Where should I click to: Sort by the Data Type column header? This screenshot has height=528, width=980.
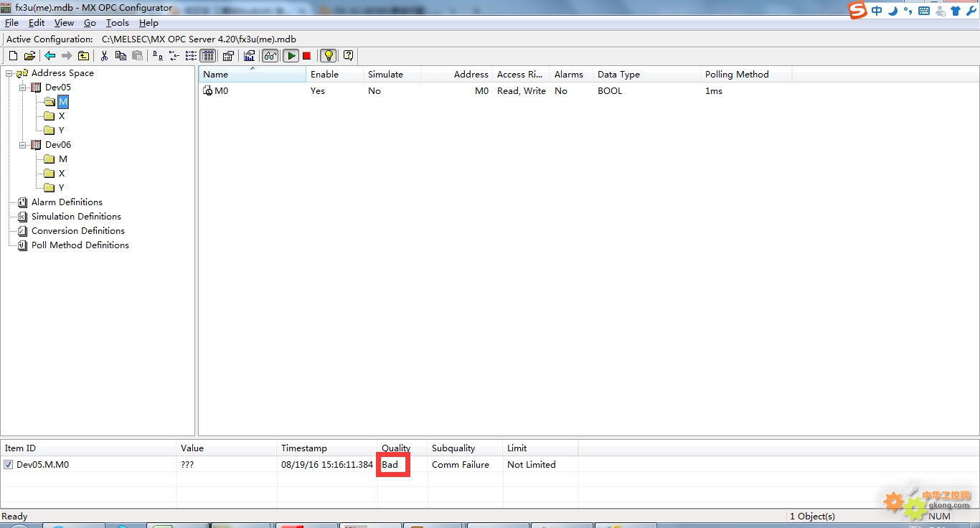[x=646, y=75]
